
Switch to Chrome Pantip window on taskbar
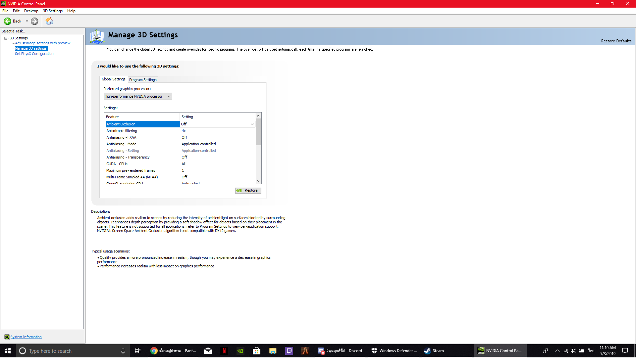(173, 351)
